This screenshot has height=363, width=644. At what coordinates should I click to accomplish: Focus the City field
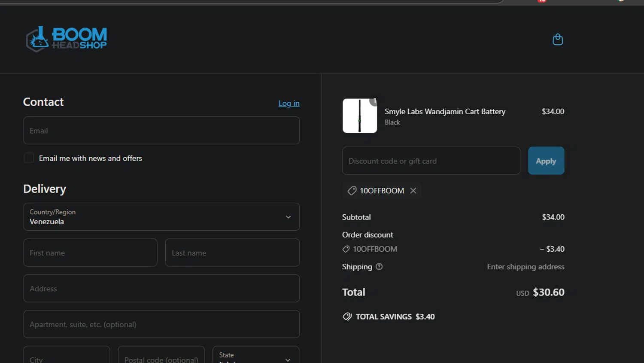click(67, 355)
